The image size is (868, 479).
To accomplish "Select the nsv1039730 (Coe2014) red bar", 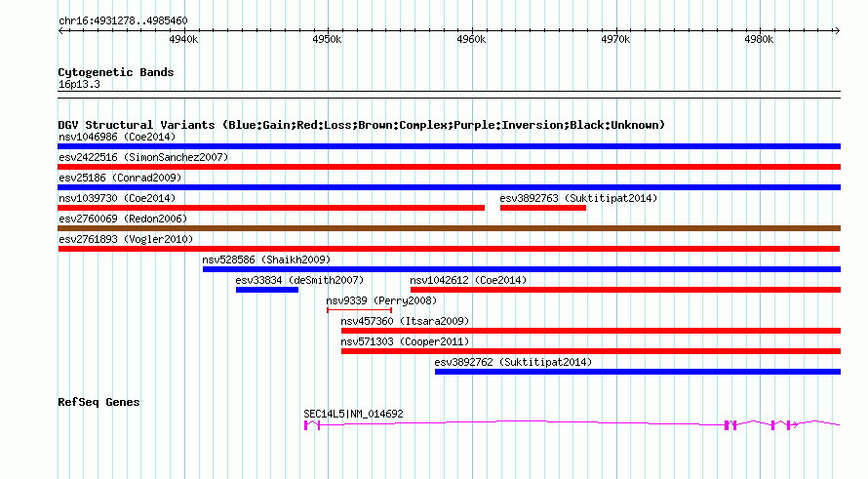I will (x=271, y=208).
